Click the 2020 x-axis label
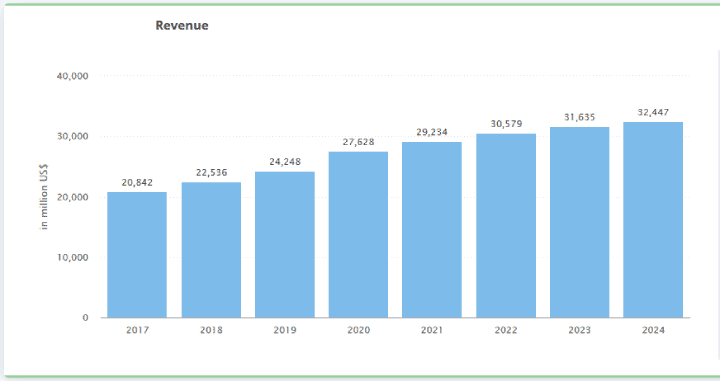Screen dimensions: 720x381 (x=359, y=330)
